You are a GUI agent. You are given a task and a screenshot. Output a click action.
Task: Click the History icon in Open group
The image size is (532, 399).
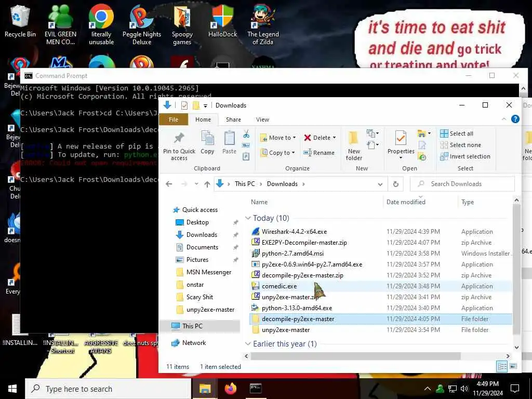(422, 157)
